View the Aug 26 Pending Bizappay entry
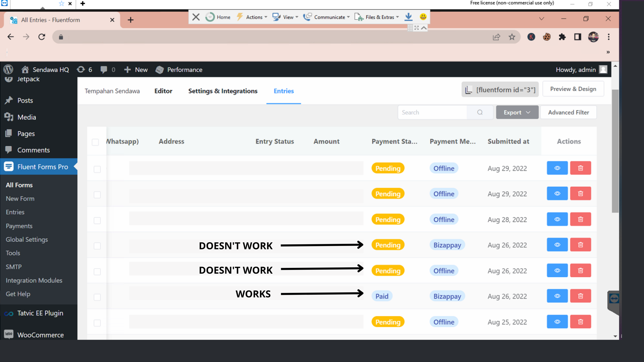Screen dimensions: 644x362 pos(557,245)
